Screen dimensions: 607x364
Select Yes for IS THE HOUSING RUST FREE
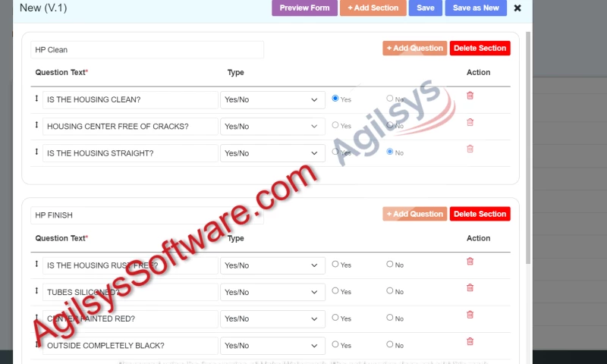coord(335,264)
